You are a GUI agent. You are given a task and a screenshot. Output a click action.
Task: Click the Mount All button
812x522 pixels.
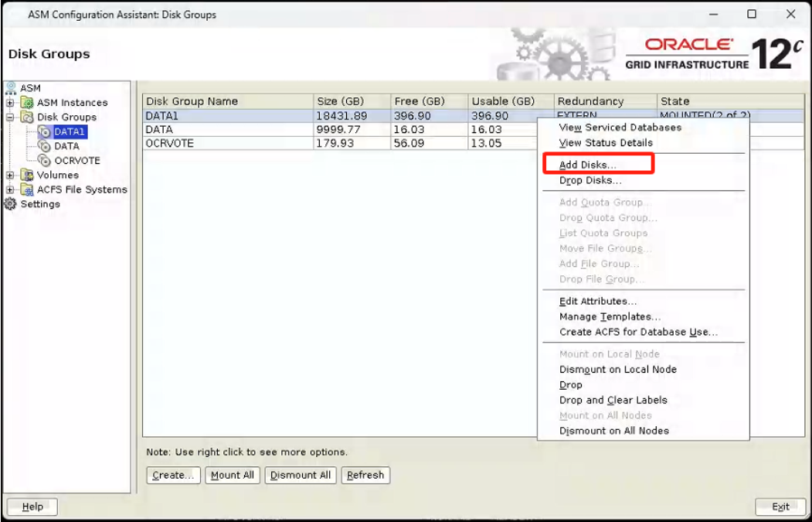[x=232, y=476]
